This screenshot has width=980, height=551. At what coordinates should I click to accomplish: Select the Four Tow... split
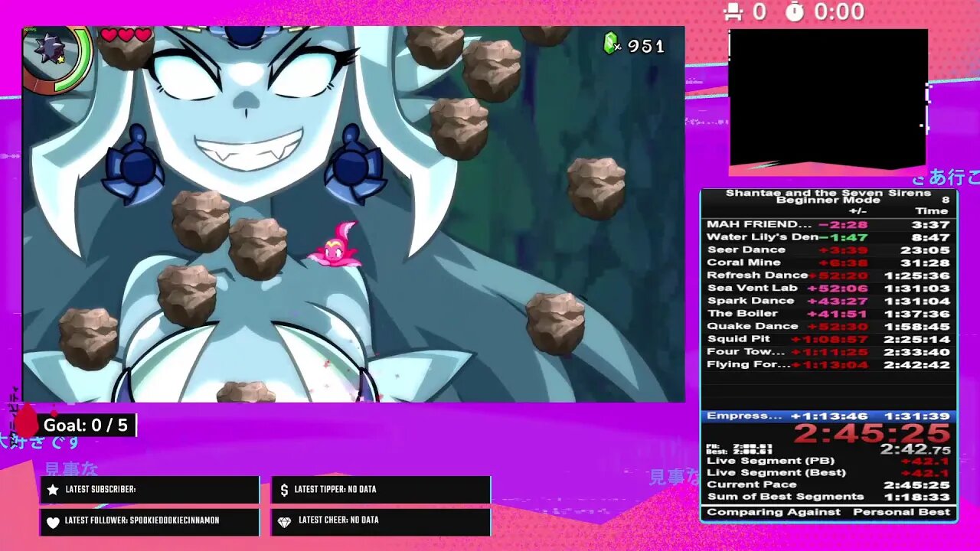(x=828, y=352)
